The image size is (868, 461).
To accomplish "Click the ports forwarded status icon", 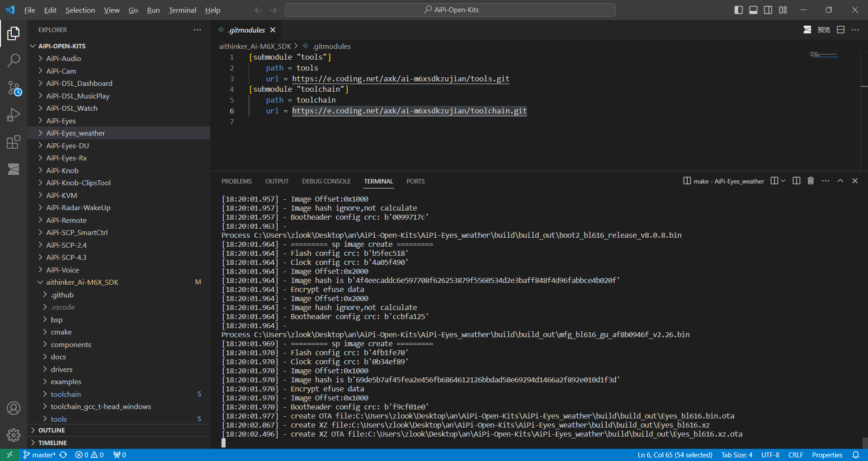I will click(x=120, y=455).
